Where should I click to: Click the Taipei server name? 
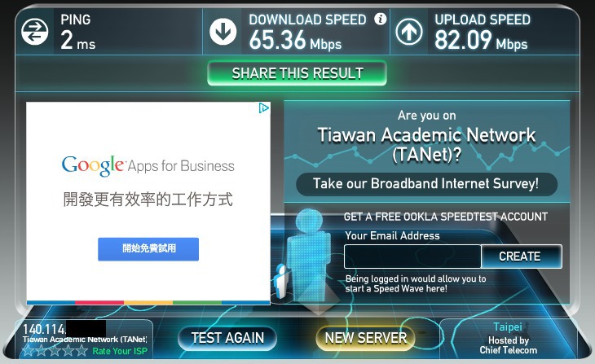tap(508, 327)
